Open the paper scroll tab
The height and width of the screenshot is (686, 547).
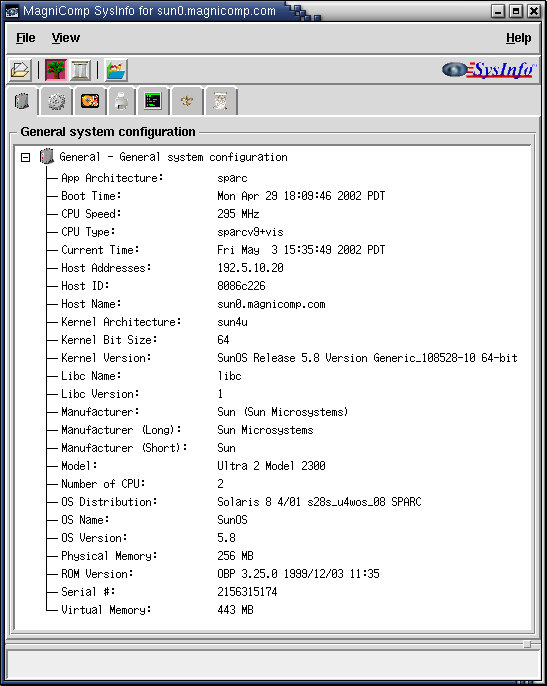[221, 102]
